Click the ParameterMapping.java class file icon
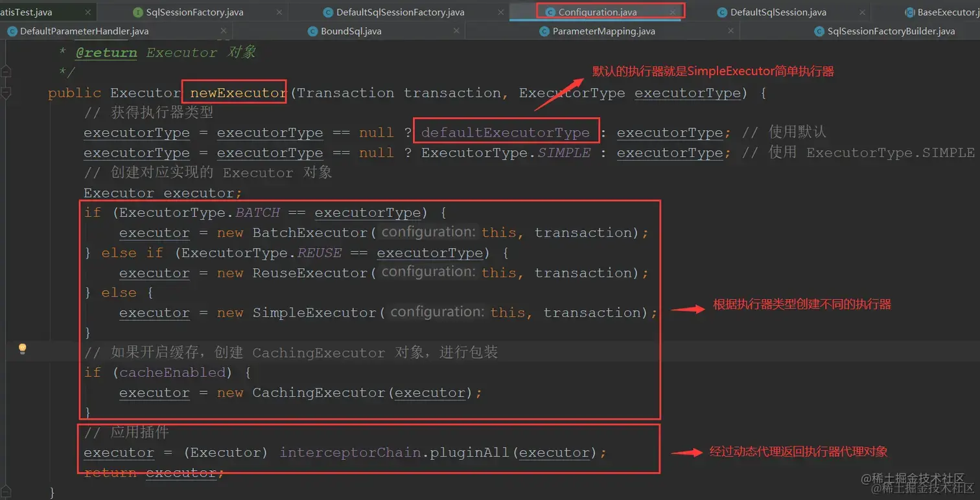Image resolution: width=980 pixels, height=500 pixels. (x=544, y=31)
